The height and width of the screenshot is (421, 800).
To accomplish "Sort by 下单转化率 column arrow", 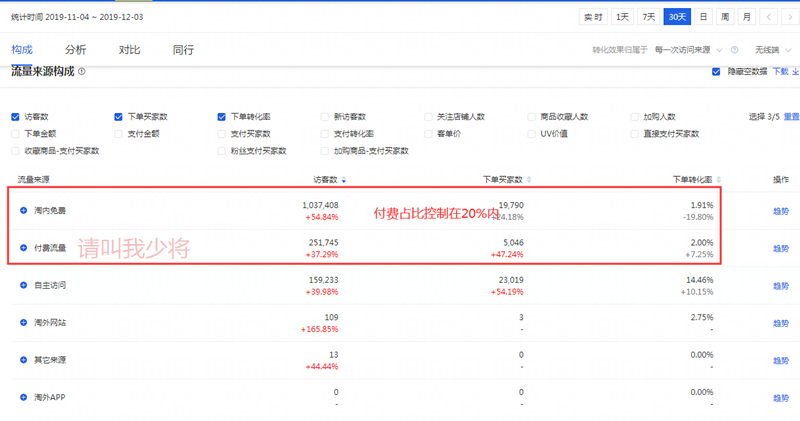I will (x=718, y=180).
